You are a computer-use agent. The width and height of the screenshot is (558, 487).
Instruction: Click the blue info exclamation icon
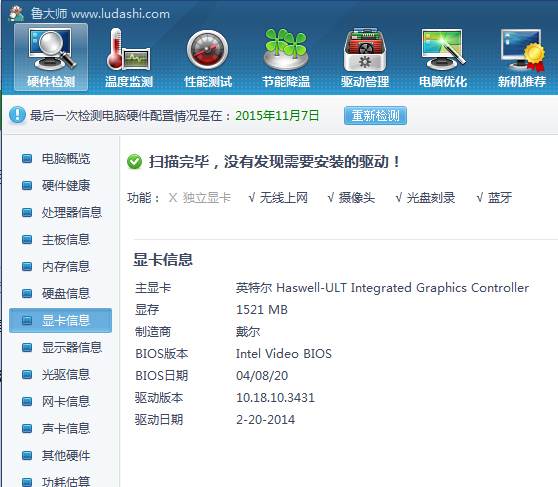tap(17, 115)
